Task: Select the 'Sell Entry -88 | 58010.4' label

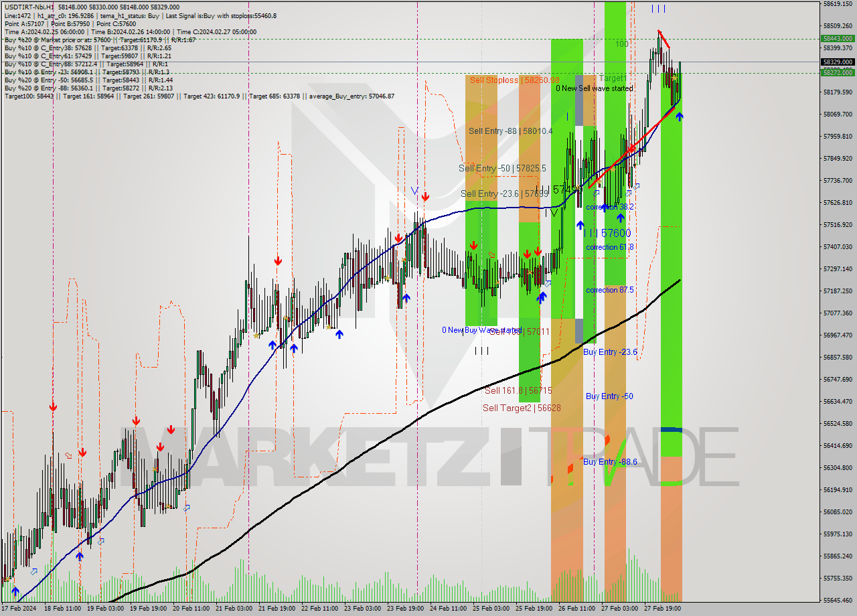Action: 511,131
